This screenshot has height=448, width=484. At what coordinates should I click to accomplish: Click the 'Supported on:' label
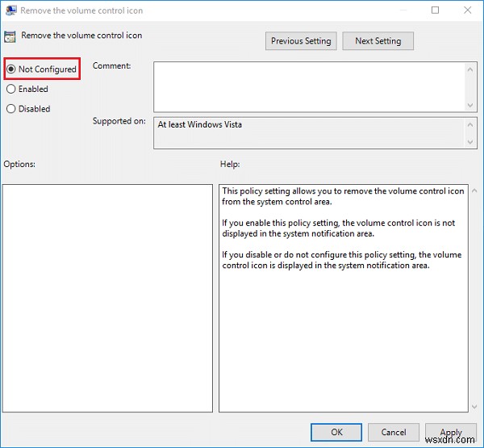119,121
